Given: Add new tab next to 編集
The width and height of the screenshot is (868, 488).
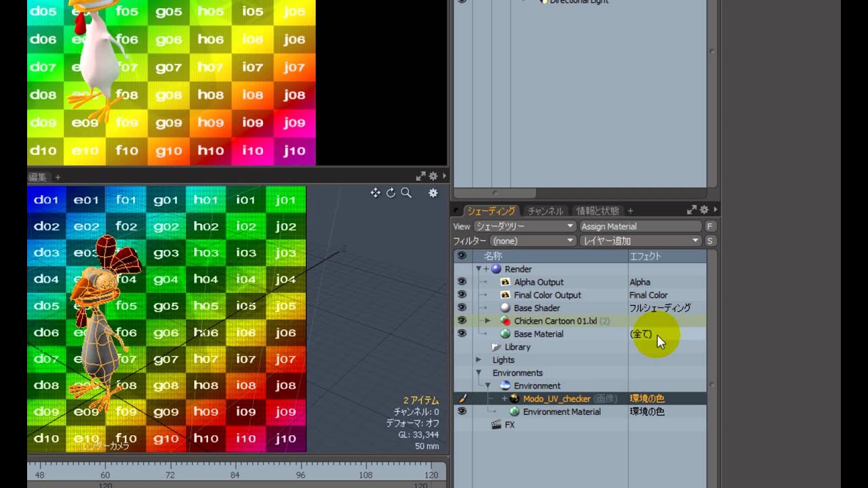Looking at the screenshot, I should click(58, 177).
